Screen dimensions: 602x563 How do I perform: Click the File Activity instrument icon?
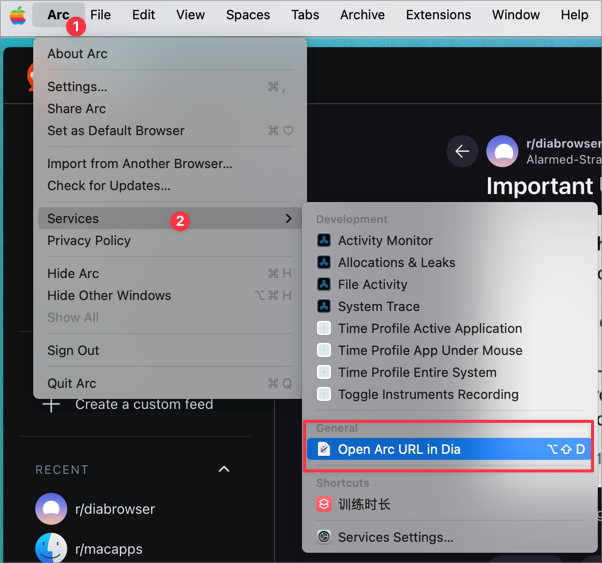(324, 284)
